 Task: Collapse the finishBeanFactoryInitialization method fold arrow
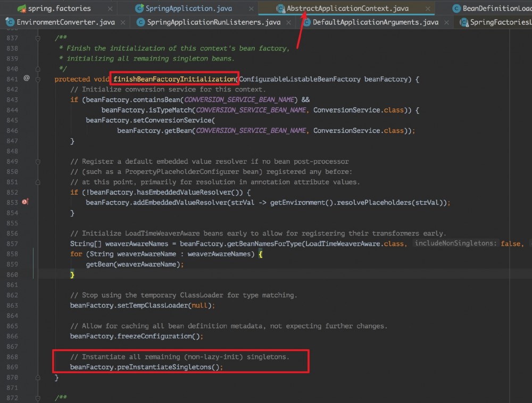click(37, 79)
